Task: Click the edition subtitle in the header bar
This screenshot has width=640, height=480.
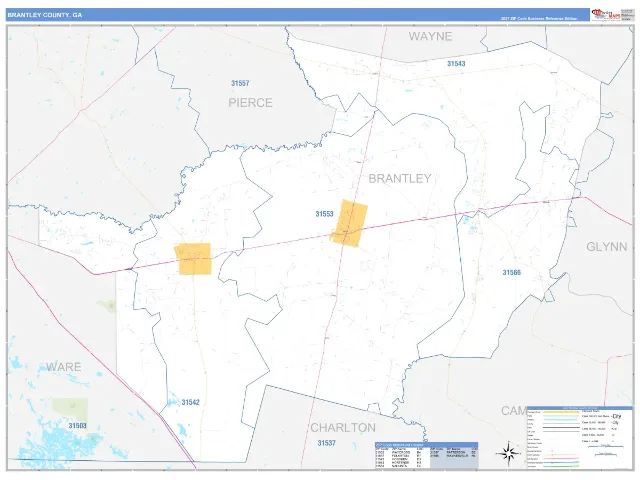Action: (x=539, y=18)
